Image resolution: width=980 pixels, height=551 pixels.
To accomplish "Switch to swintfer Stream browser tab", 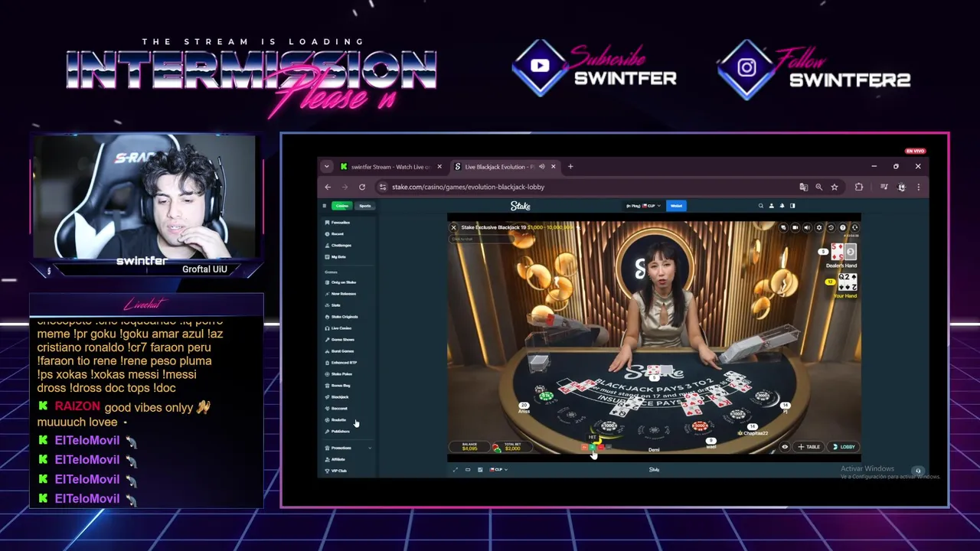I will click(390, 167).
